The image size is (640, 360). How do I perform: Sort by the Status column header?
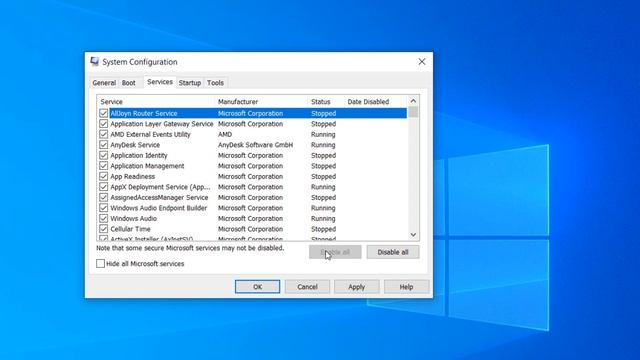(x=326, y=102)
